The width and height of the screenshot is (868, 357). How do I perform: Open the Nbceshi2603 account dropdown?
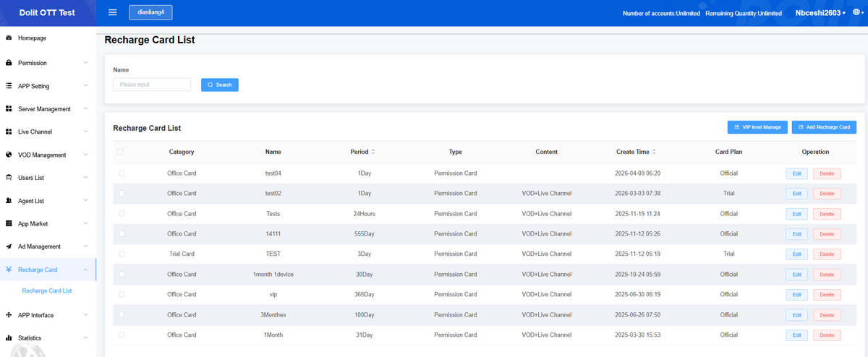(x=820, y=13)
